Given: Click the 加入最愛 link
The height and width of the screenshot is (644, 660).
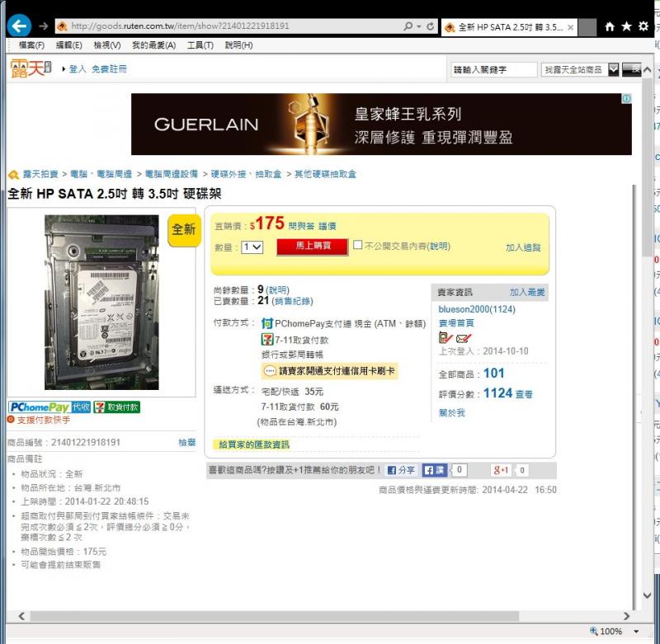Looking at the screenshot, I should coord(527,293).
